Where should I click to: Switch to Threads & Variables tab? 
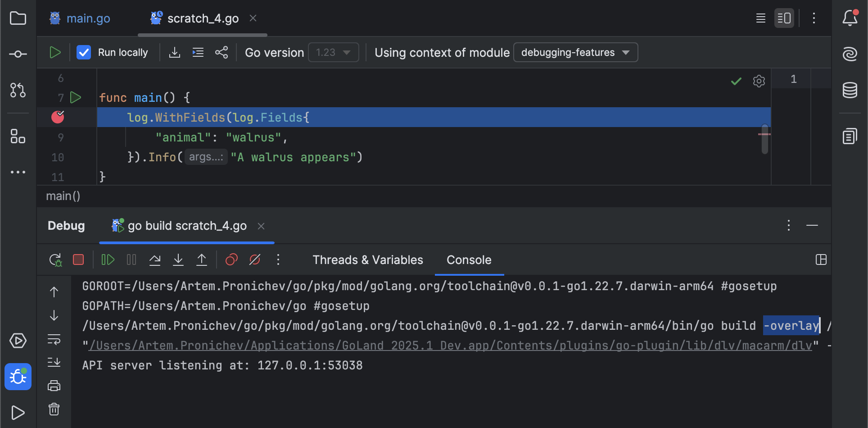[x=368, y=260]
